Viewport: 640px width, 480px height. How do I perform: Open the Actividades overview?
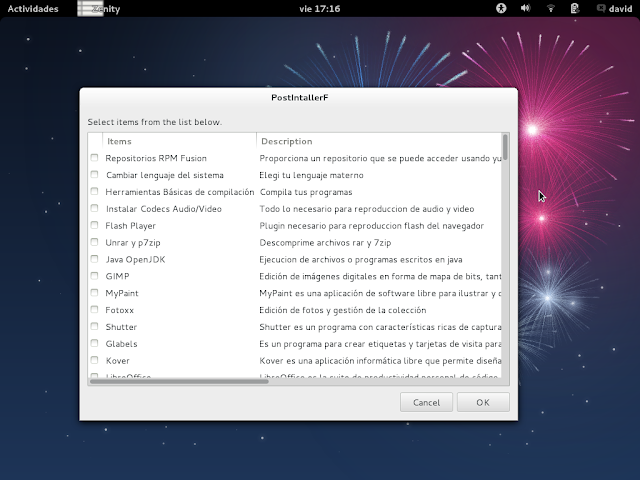33,9
